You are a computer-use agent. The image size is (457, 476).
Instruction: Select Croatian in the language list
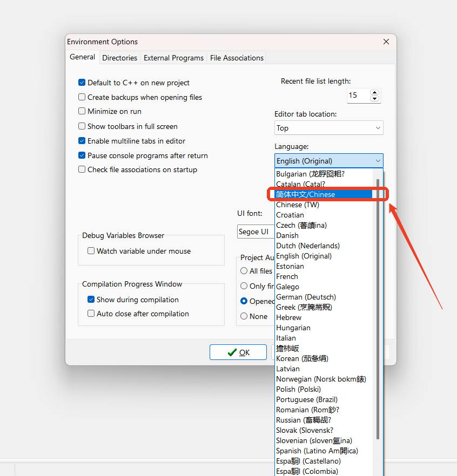[x=324, y=215]
